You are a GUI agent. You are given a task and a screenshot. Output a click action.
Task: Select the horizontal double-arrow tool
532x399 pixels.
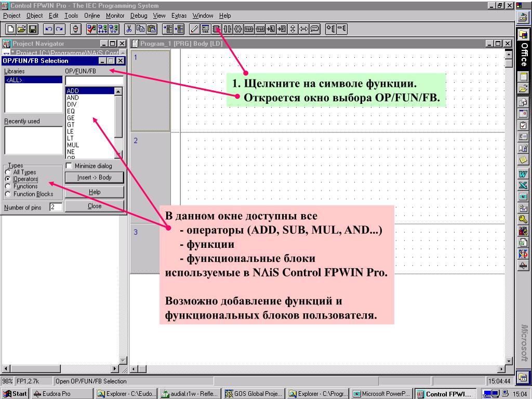point(303,29)
